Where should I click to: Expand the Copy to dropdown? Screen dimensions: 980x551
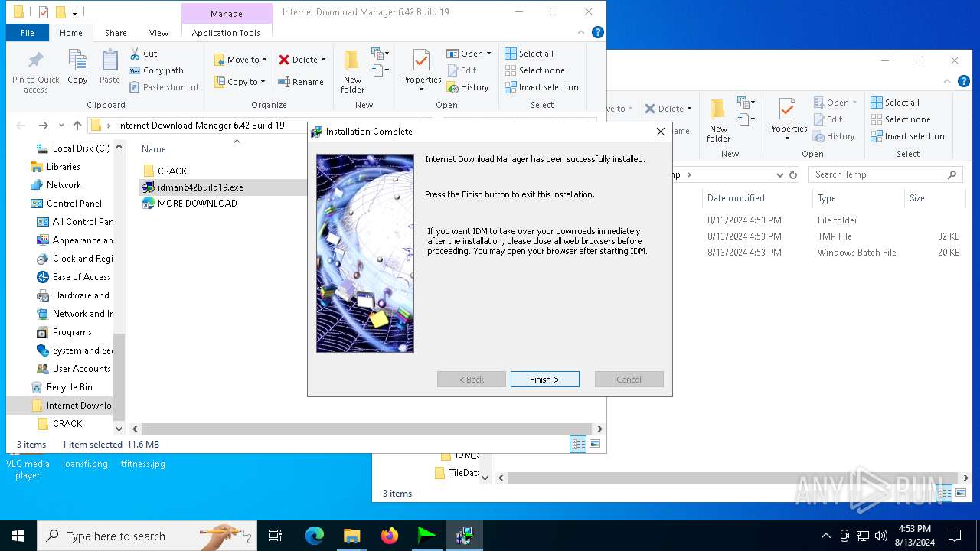click(x=263, y=82)
